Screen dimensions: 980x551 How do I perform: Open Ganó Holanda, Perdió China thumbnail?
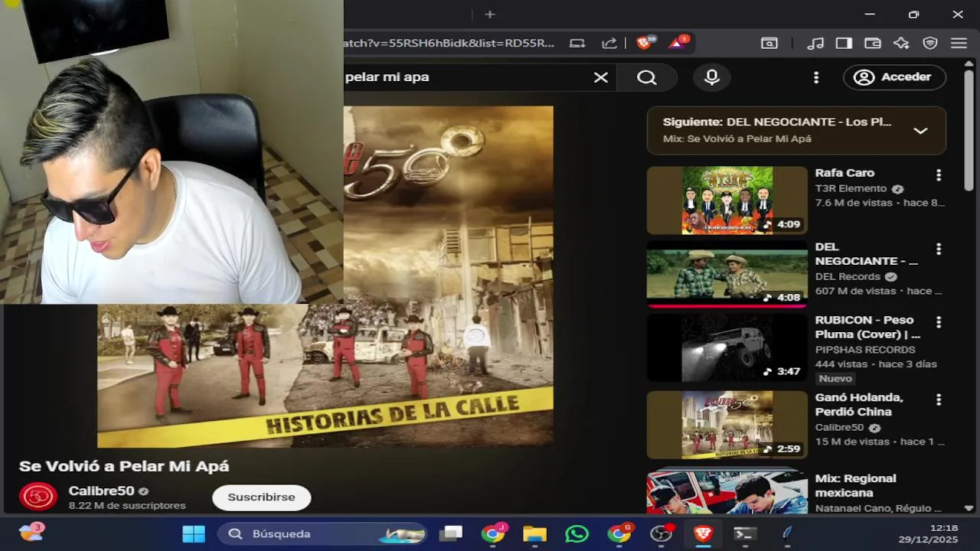tap(727, 425)
